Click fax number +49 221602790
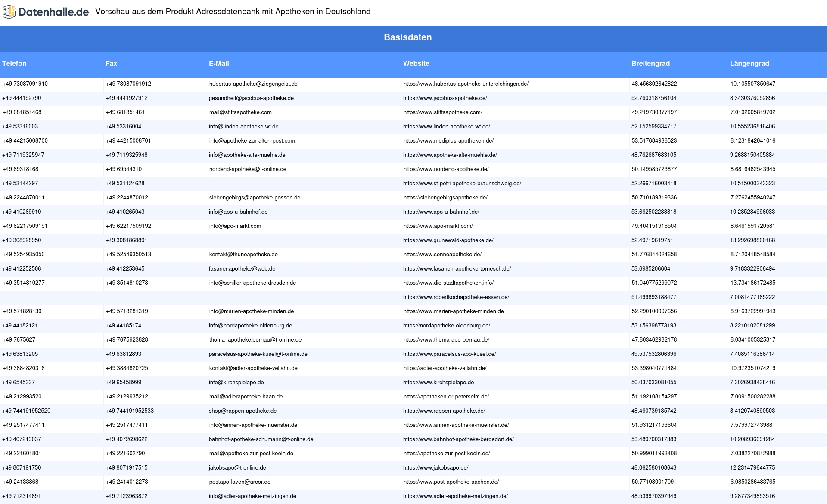 (x=125, y=454)
